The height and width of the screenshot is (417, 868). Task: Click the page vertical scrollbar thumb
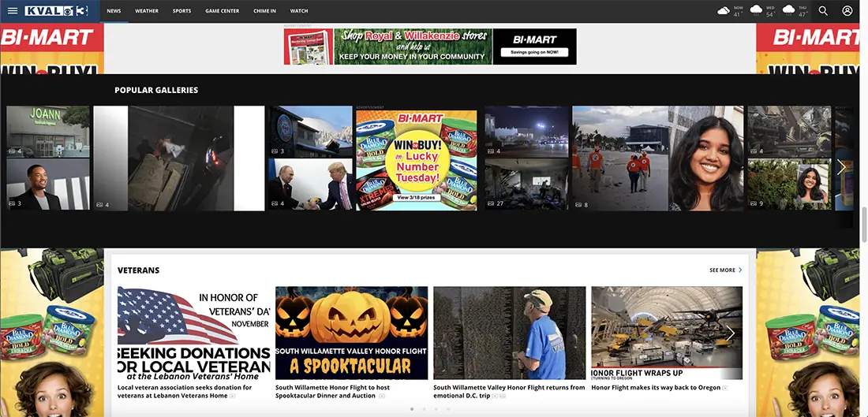click(x=863, y=225)
